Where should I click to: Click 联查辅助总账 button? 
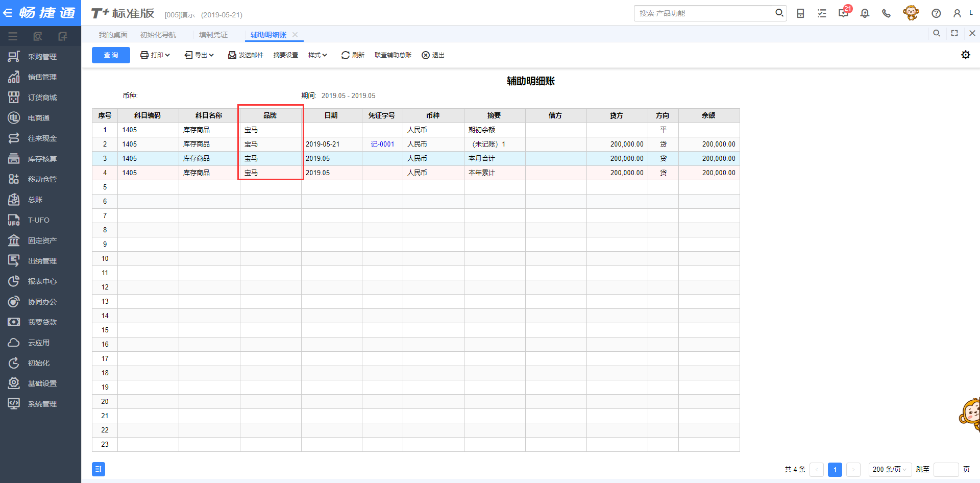(393, 55)
